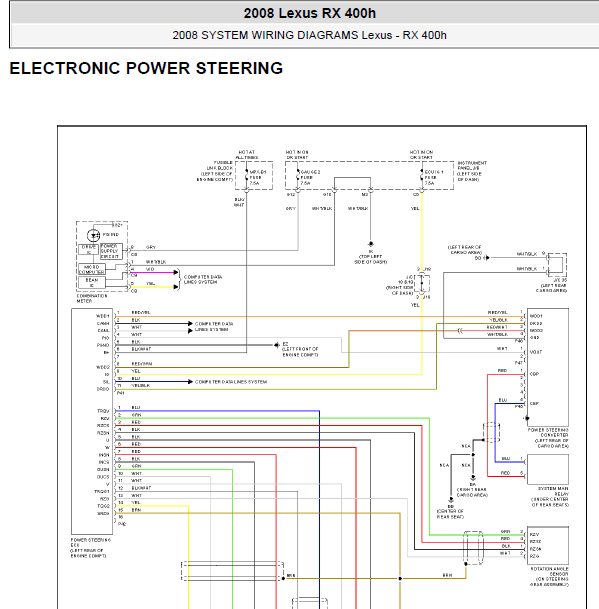Select the GAUGE 2 fuse 7.5A label
This screenshot has height=609, width=599.
click(310, 177)
